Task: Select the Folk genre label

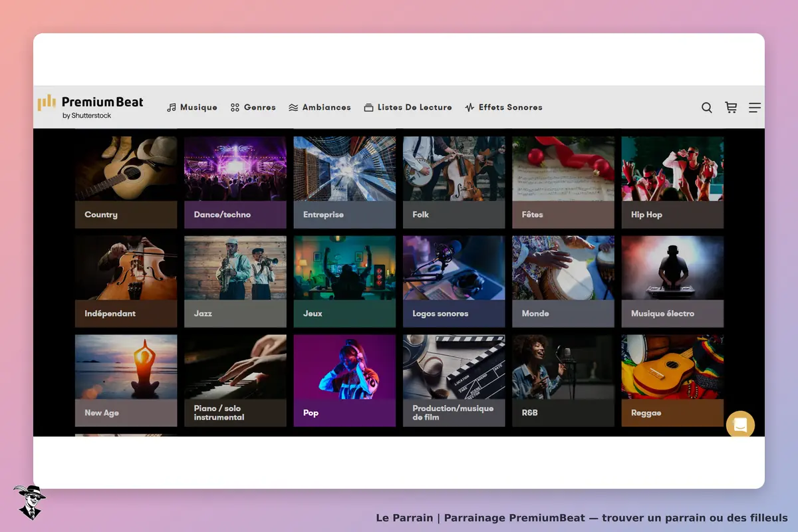Action: click(x=420, y=215)
